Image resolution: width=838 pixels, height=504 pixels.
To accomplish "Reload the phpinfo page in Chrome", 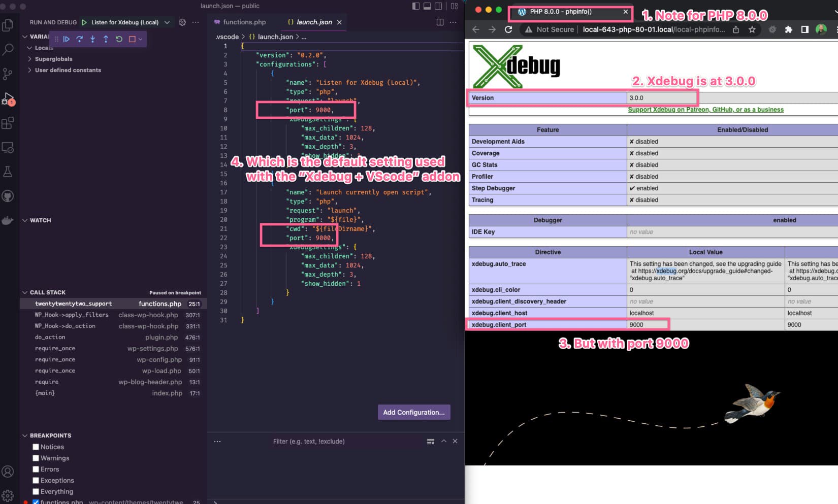I will (508, 29).
